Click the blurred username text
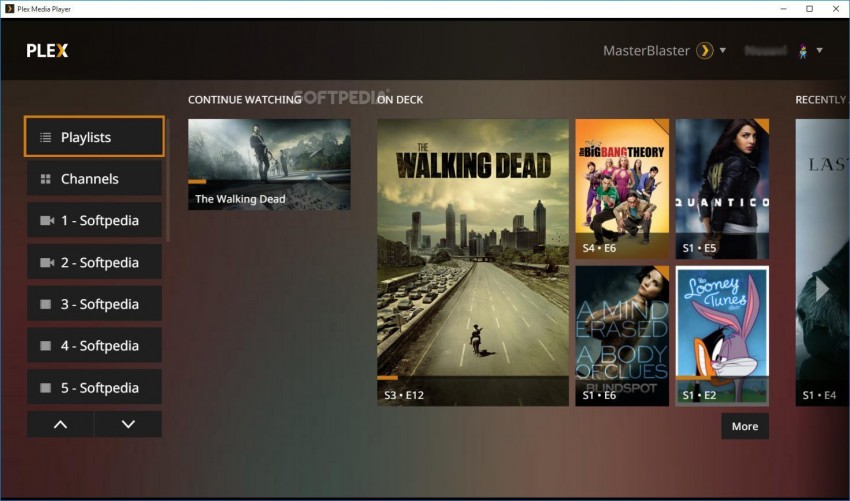Screen dimensions: 850x501 click(x=765, y=50)
